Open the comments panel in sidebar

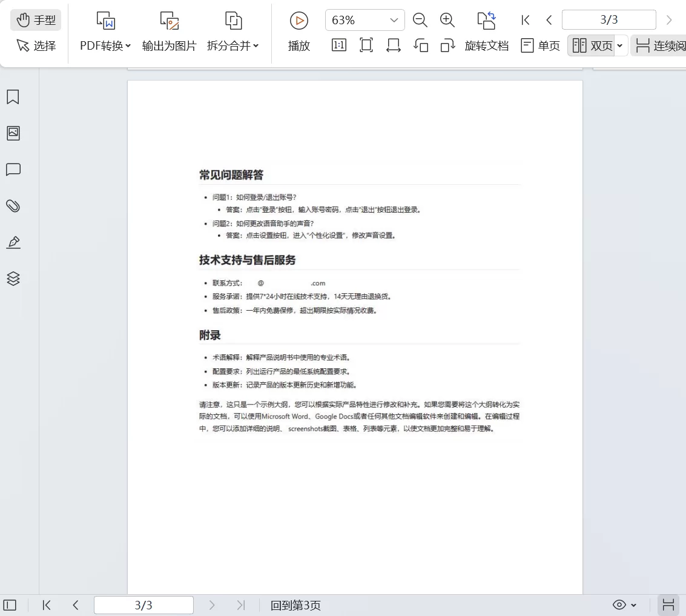[13, 170]
